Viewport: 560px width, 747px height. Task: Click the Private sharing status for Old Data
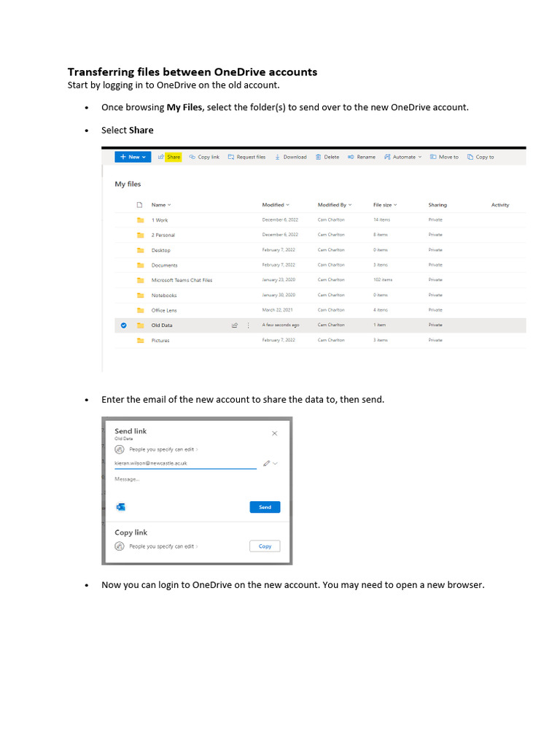pos(435,325)
